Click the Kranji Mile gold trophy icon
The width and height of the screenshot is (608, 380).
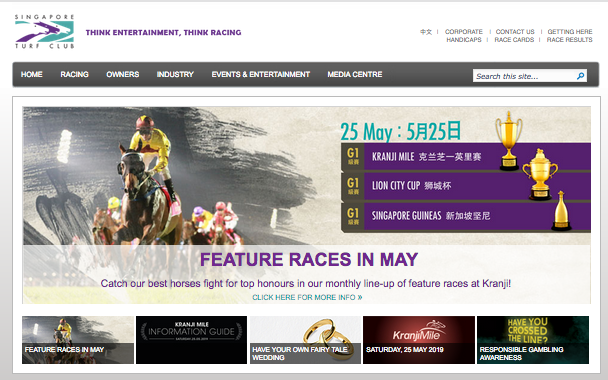point(509,141)
